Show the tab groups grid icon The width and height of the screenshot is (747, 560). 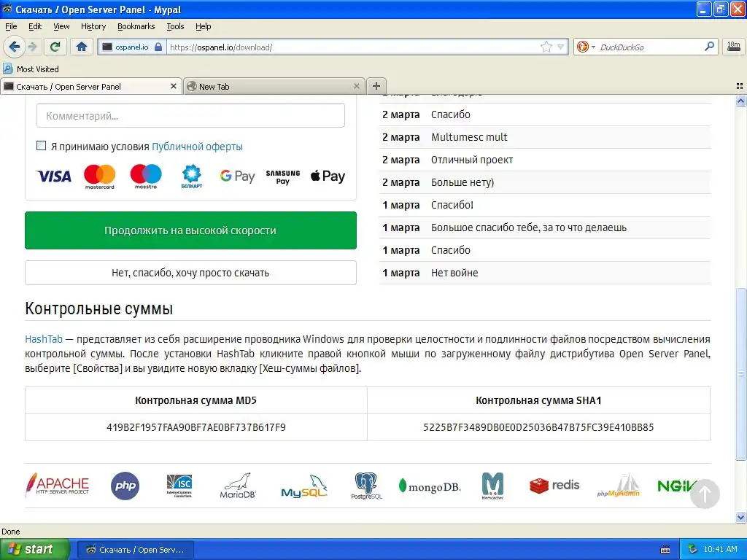[740, 86]
